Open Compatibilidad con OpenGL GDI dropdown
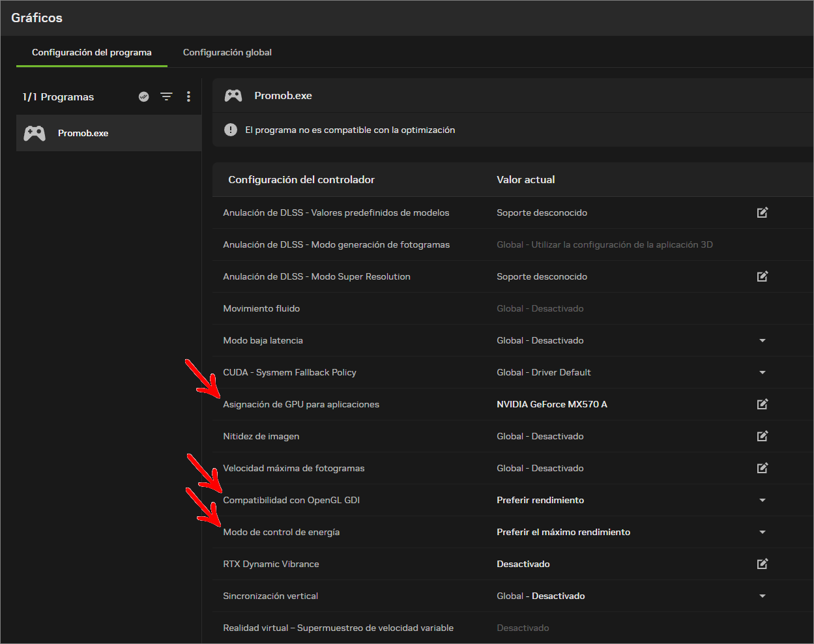 point(763,500)
